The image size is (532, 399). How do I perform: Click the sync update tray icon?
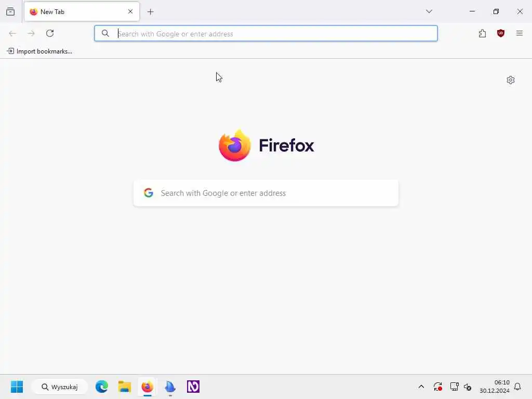pos(437,387)
